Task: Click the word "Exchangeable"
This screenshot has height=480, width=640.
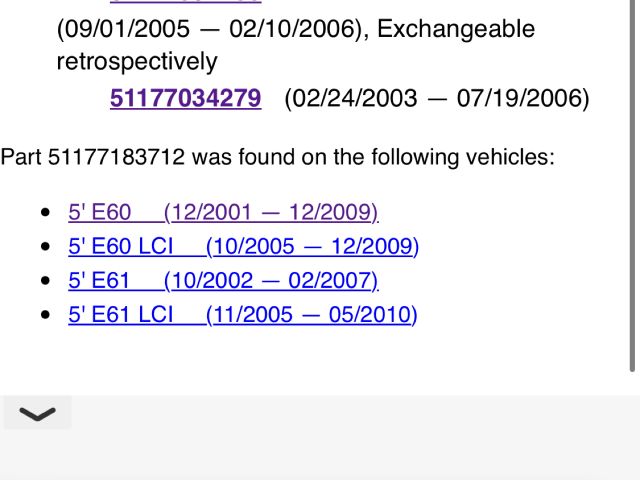Action: pyautogui.click(x=456, y=29)
